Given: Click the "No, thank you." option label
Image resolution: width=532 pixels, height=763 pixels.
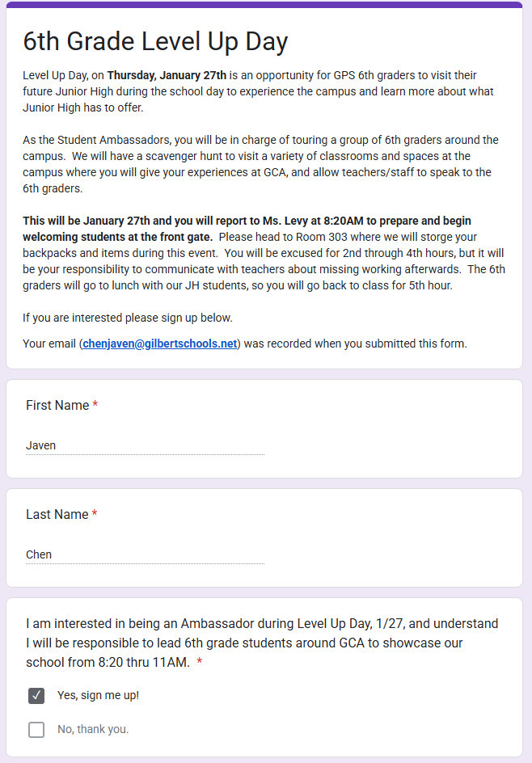Looking at the screenshot, I should 93,730.
